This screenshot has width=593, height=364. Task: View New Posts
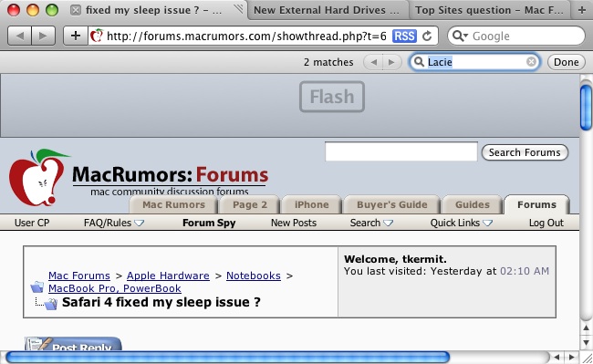coord(294,223)
